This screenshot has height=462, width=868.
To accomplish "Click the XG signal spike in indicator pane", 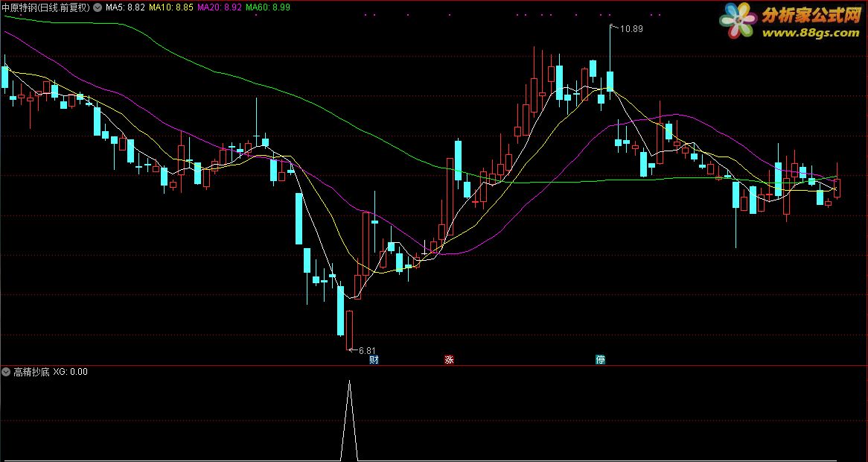I will [x=349, y=420].
